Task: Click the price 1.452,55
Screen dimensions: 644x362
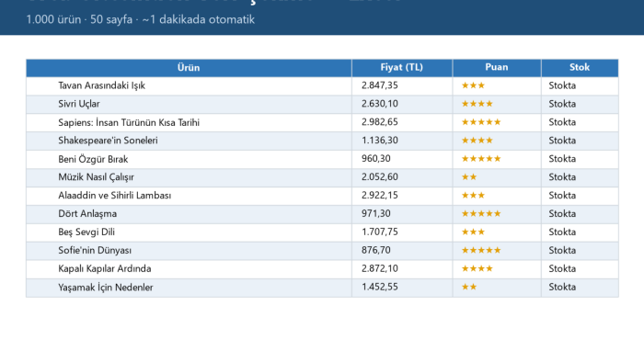Action: [x=379, y=287]
